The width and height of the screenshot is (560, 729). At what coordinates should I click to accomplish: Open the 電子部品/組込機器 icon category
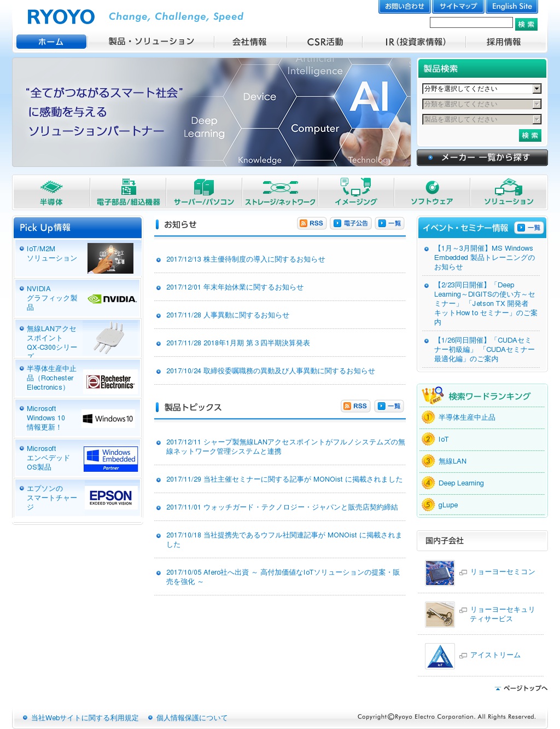tap(128, 192)
